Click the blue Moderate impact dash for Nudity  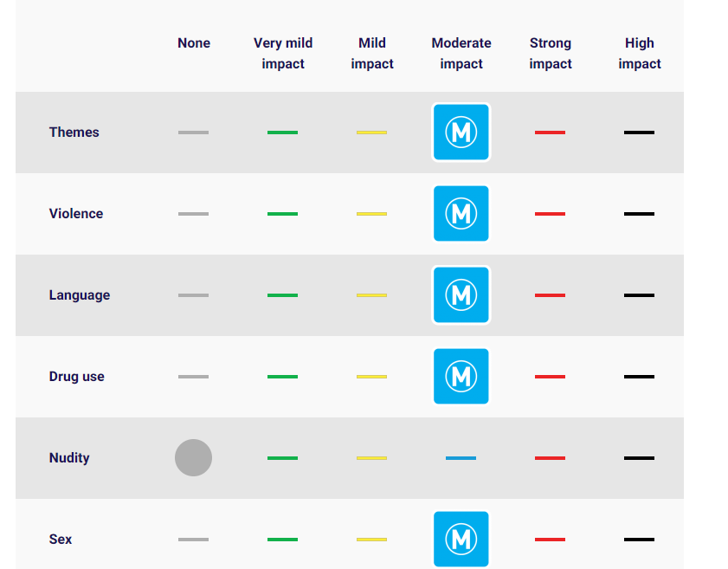(x=461, y=458)
